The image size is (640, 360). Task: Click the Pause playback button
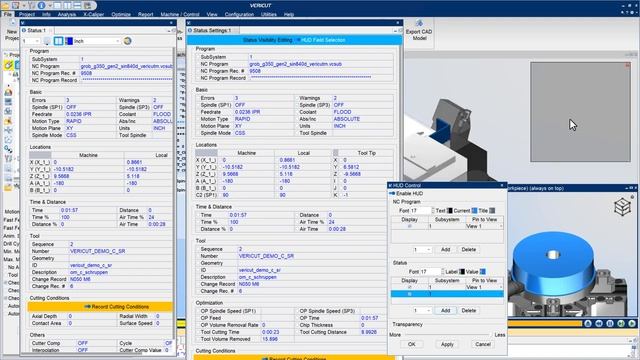coord(610,324)
